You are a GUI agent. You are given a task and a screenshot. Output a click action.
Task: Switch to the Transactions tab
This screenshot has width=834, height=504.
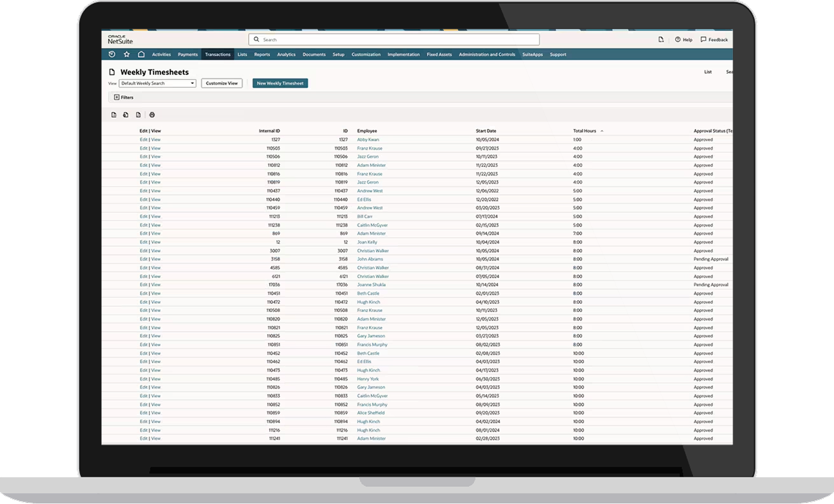coord(217,54)
